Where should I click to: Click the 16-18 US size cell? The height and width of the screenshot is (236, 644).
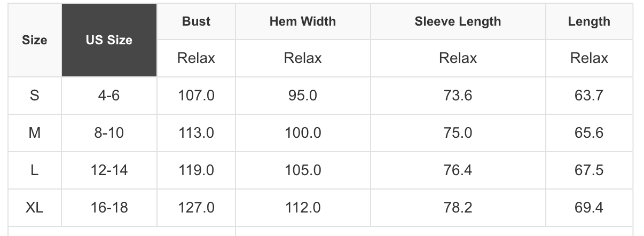109,207
